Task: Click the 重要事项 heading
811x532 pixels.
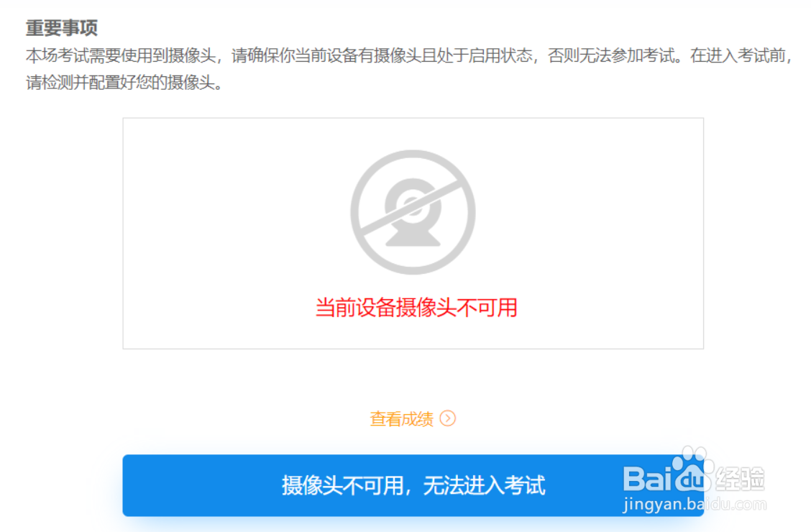Action: point(62,27)
